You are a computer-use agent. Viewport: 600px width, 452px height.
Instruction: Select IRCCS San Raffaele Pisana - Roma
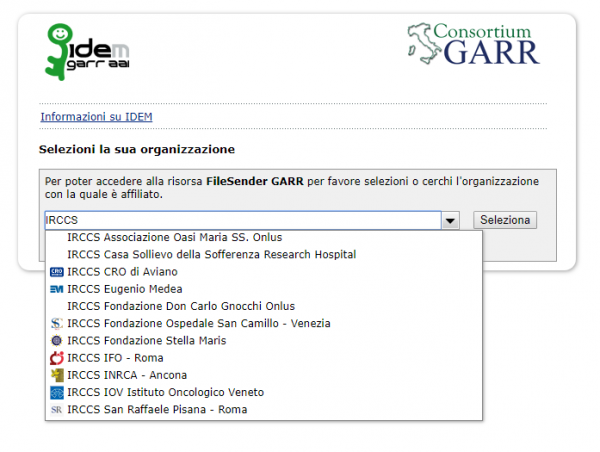click(264, 410)
